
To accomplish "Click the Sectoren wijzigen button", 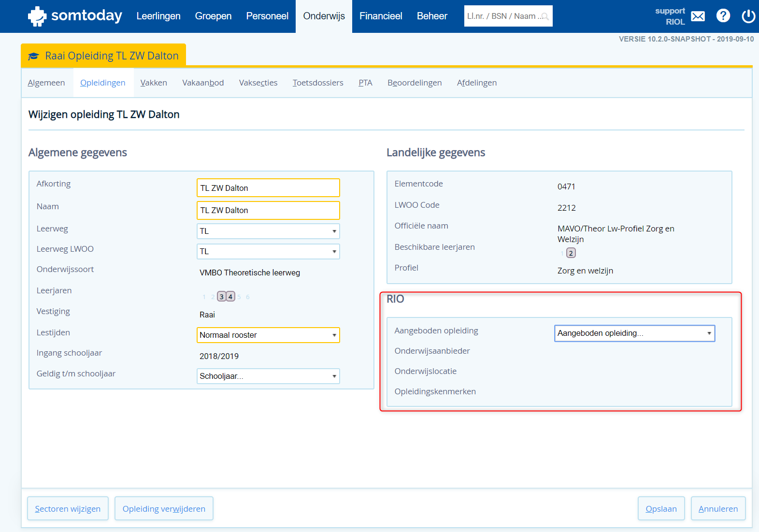I will (68, 509).
